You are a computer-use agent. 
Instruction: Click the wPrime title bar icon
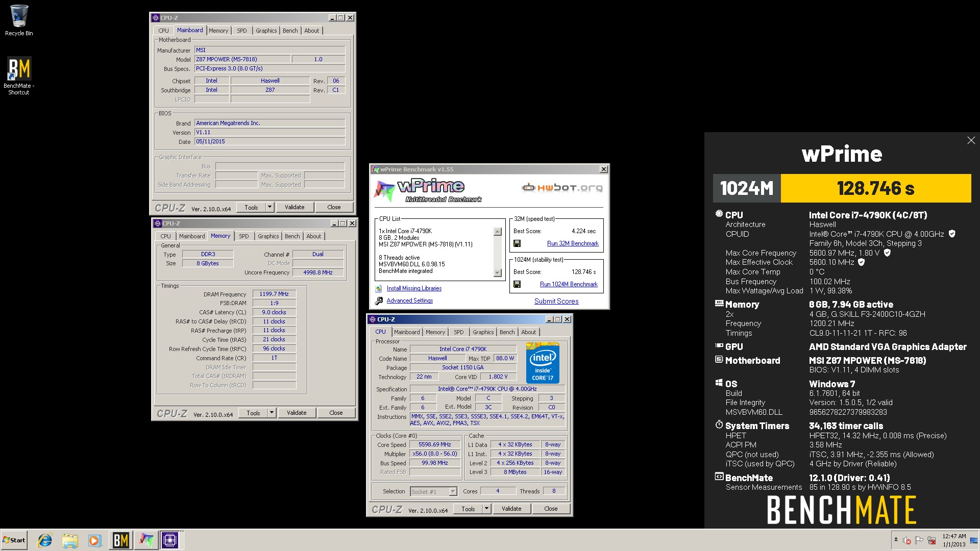coord(376,169)
